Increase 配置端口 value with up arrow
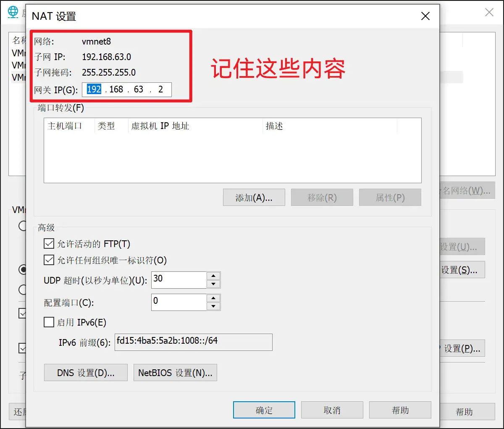 coord(213,298)
